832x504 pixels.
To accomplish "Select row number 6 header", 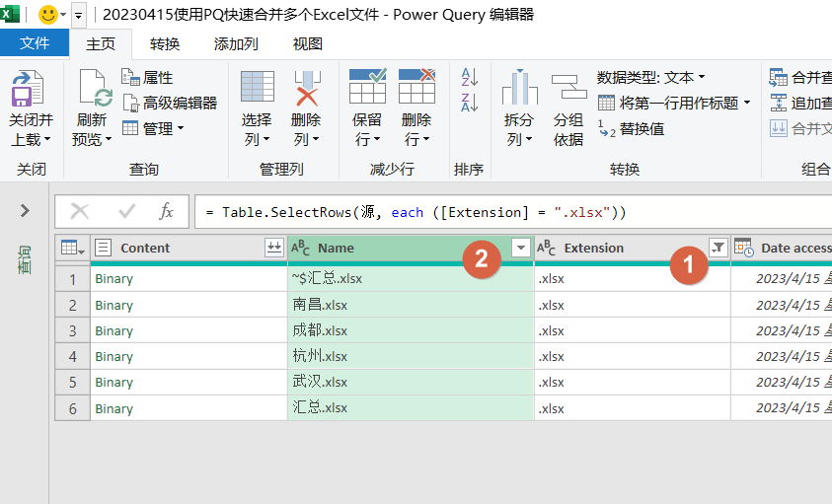I will click(73, 408).
